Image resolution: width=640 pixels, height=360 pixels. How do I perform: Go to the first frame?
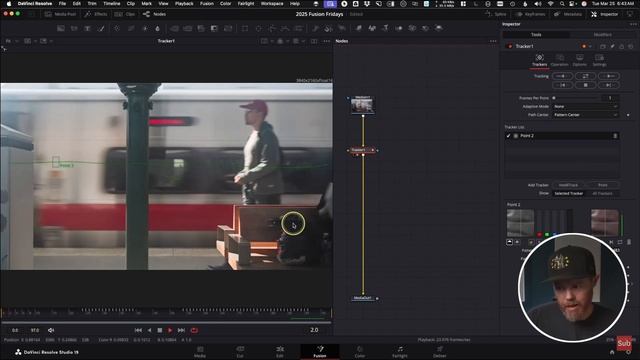138,330
